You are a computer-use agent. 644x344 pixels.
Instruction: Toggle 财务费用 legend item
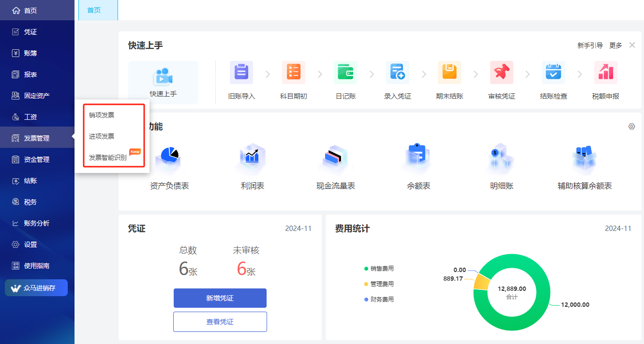(379, 300)
